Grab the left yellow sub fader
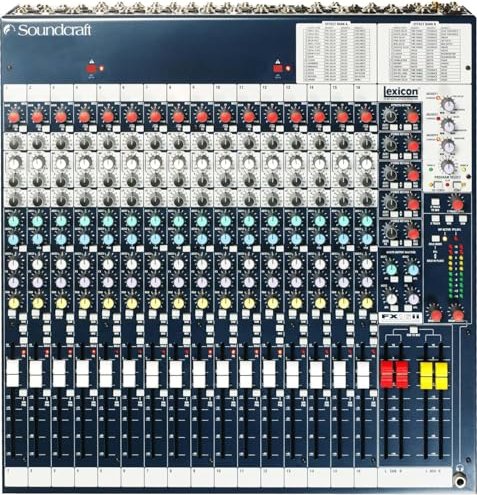This screenshot has height=495, width=477. (x=426, y=376)
